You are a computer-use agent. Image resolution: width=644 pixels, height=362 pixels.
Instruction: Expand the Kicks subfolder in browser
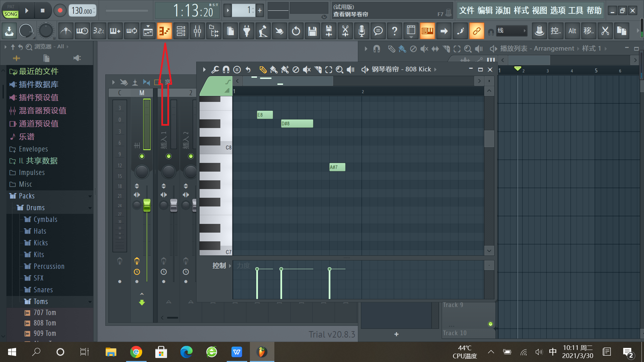click(40, 243)
